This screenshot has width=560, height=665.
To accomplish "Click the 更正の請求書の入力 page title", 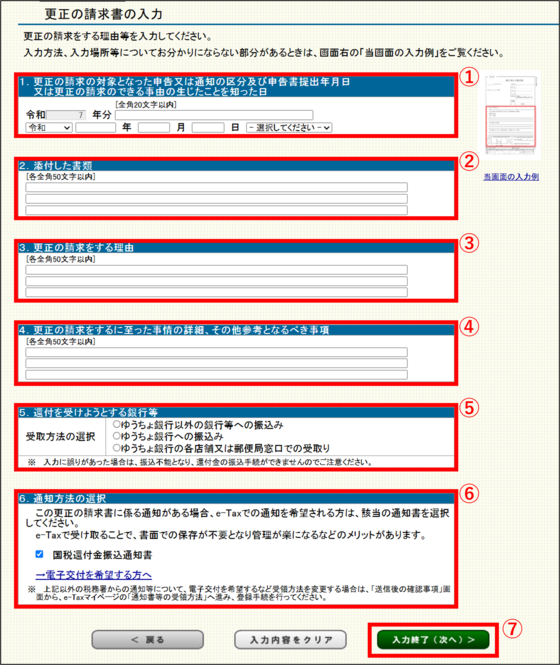I will [104, 14].
